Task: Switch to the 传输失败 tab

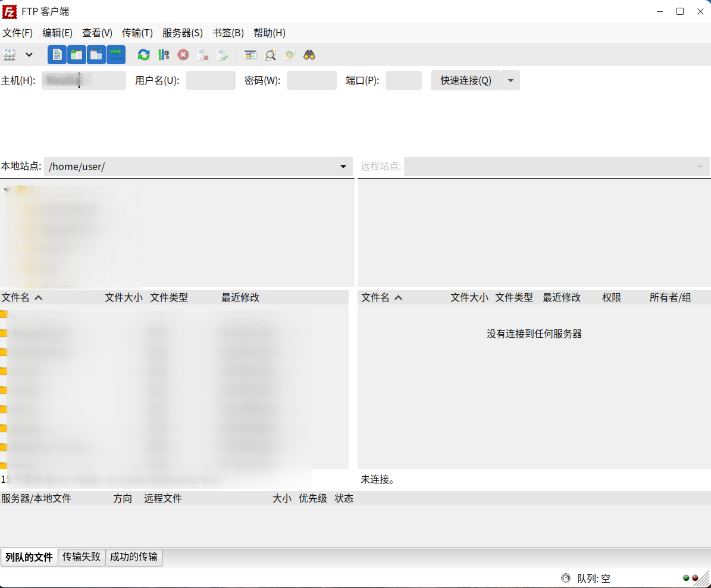Action: click(82, 558)
